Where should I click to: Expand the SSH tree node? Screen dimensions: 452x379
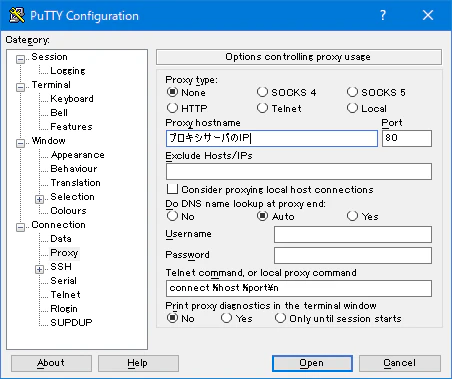point(39,269)
